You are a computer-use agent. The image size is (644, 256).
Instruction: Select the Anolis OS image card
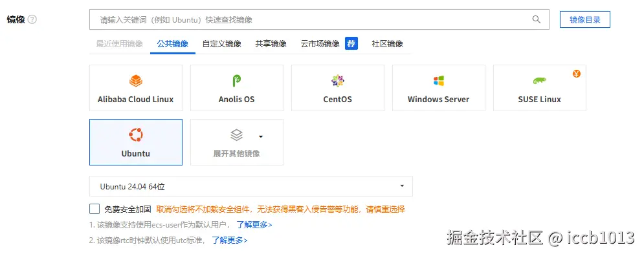(x=237, y=88)
